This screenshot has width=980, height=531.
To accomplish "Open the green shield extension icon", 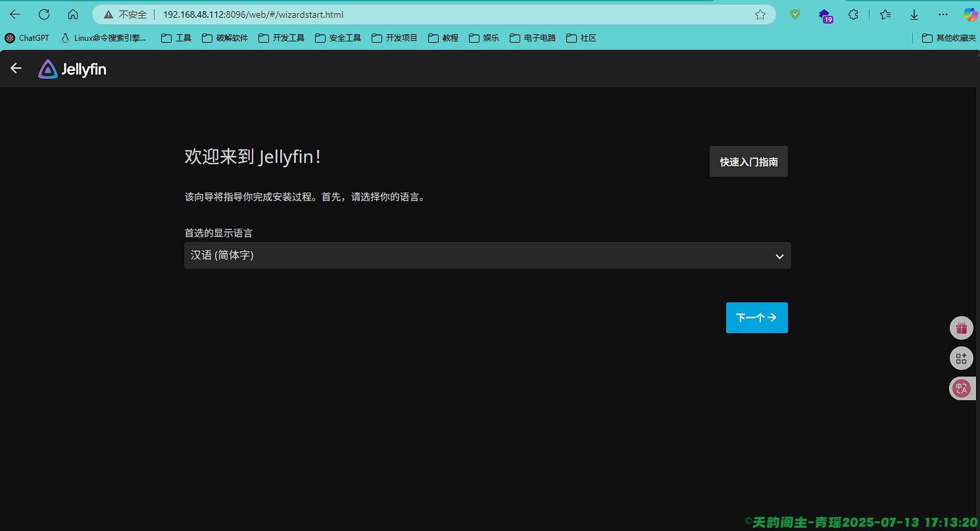I will tap(795, 14).
